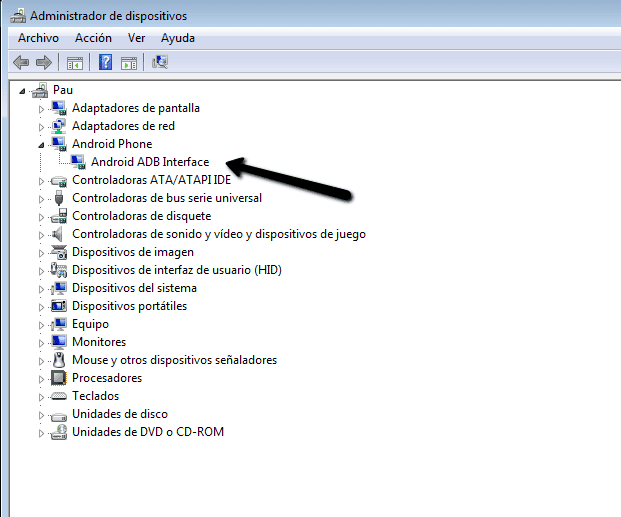
Task: Scan for hardware changes toolbar icon
Action: click(160, 62)
